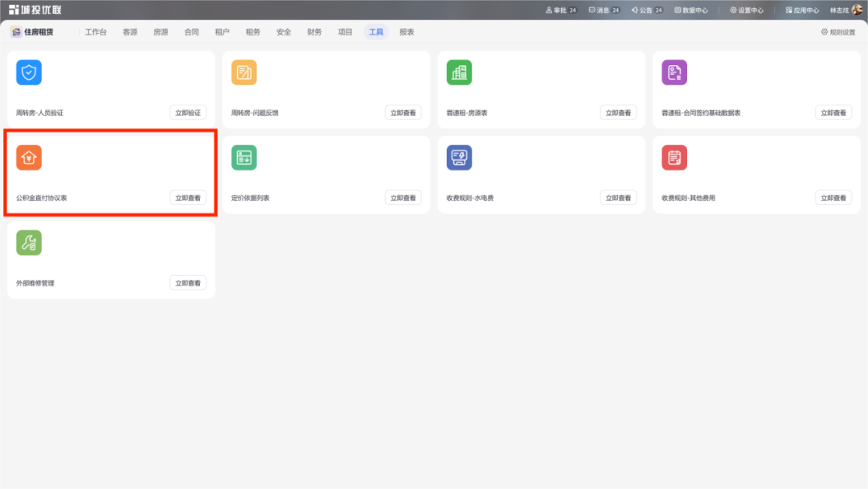Click the green wrench icon for 外部维修管理

pos(29,243)
